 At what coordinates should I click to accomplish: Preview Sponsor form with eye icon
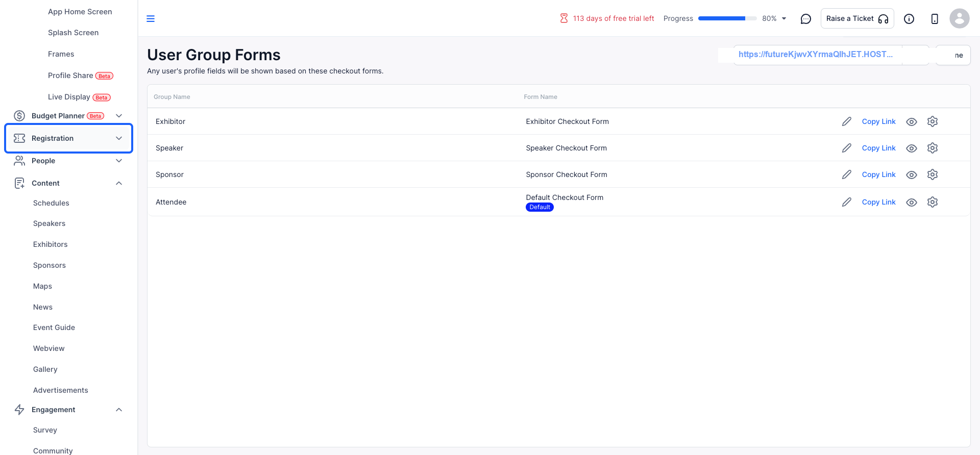coord(912,175)
